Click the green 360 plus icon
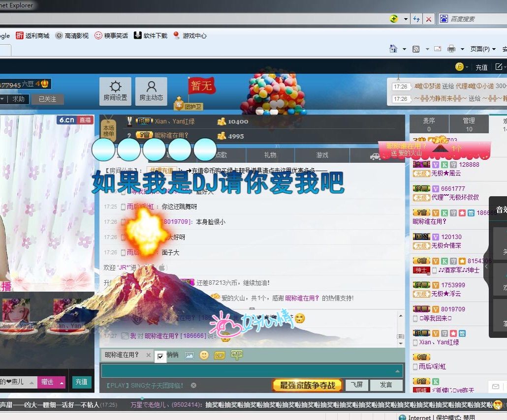 point(393,19)
